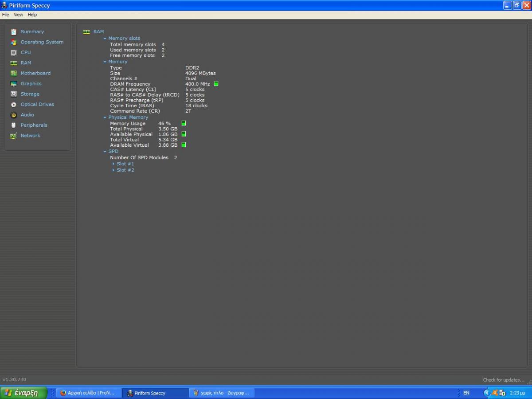Image resolution: width=532 pixels, height=399 pixels.
Task: Select the Motherboard section label
Action: tap(35, 73)
